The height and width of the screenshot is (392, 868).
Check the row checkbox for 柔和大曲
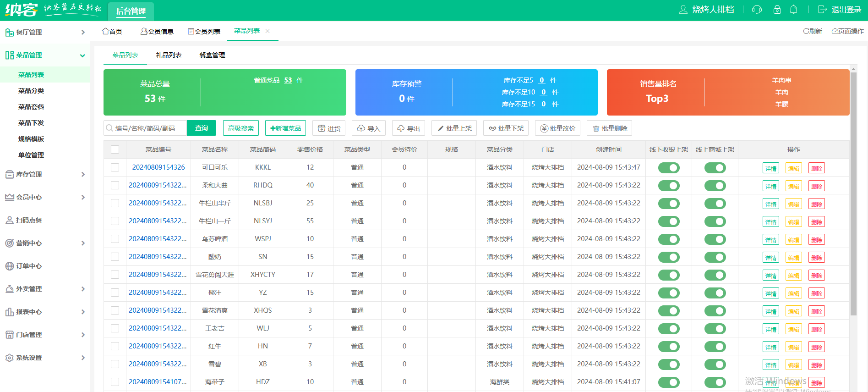115,185
